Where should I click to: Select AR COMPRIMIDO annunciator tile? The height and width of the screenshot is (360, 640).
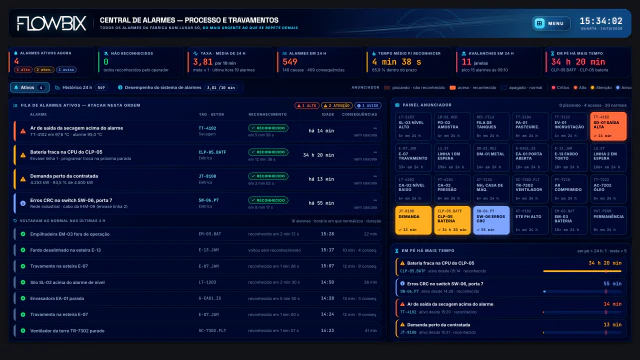pyautogui.click(x=569, y=189)
